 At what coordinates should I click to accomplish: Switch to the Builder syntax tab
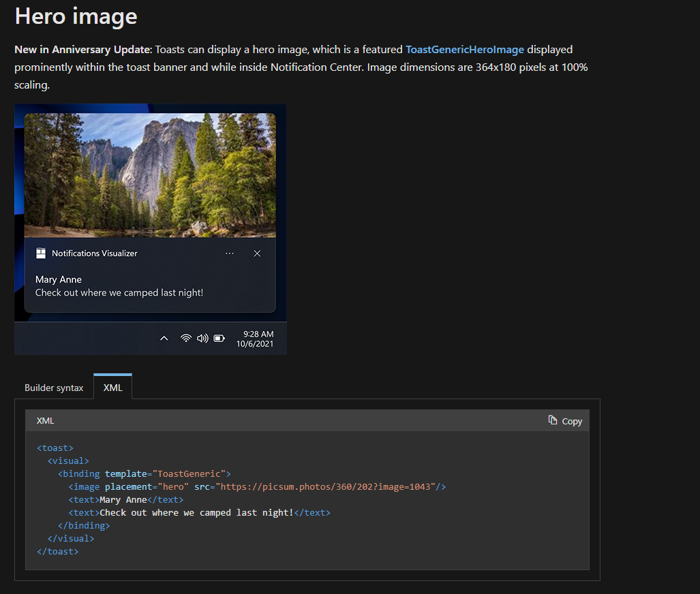pyautogui.click(x=54, y=387)
